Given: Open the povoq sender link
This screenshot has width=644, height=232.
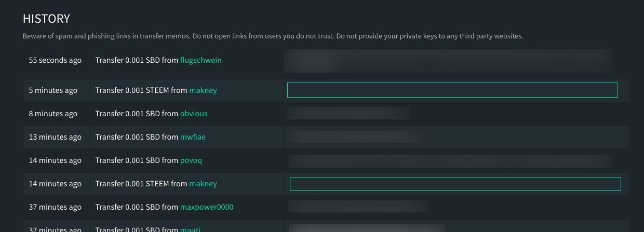Looking at the screenshot, I should pyautogui.click(x=191, y=160).
